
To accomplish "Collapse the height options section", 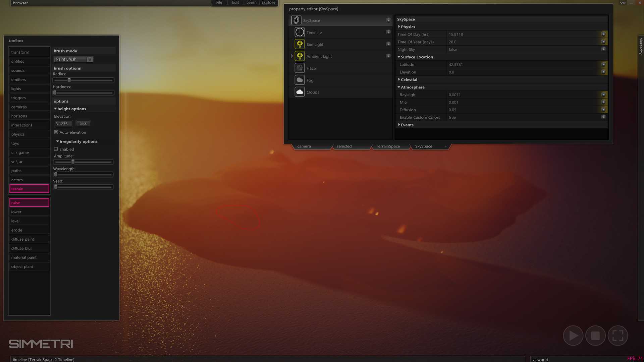I will tap(55, 109).
